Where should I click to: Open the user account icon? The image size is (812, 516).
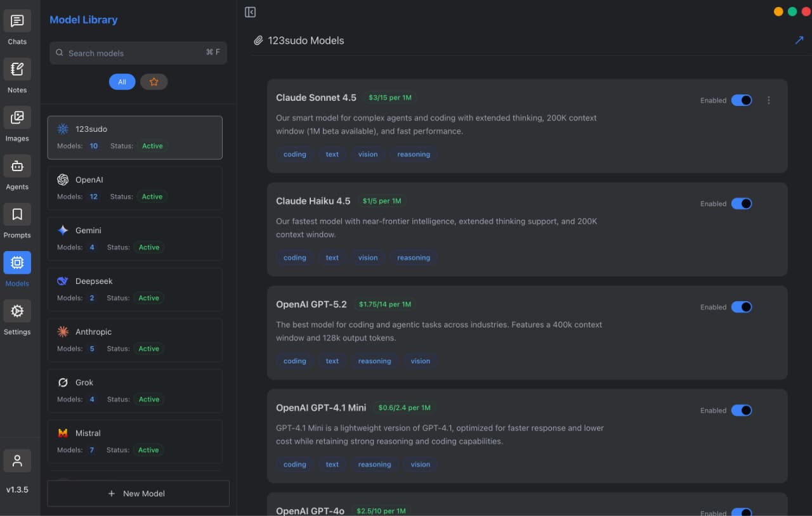(x=17, y=461)
